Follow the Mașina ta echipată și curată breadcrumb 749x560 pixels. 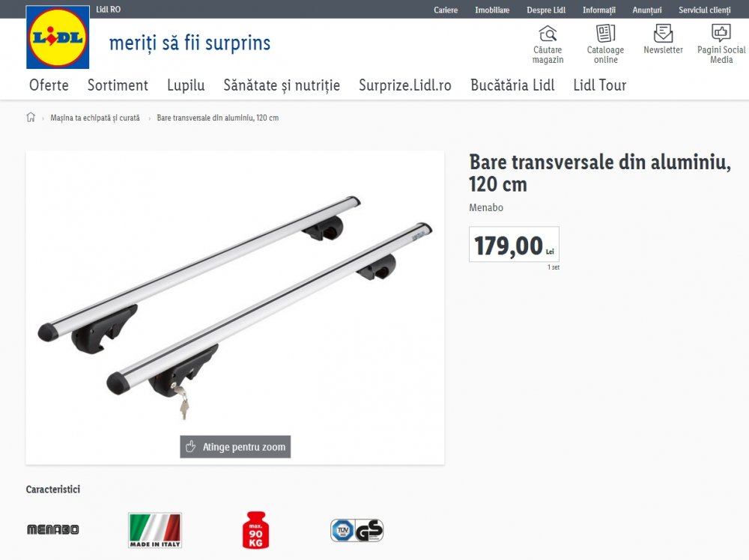pyautogui.click(x=95, y=118)
